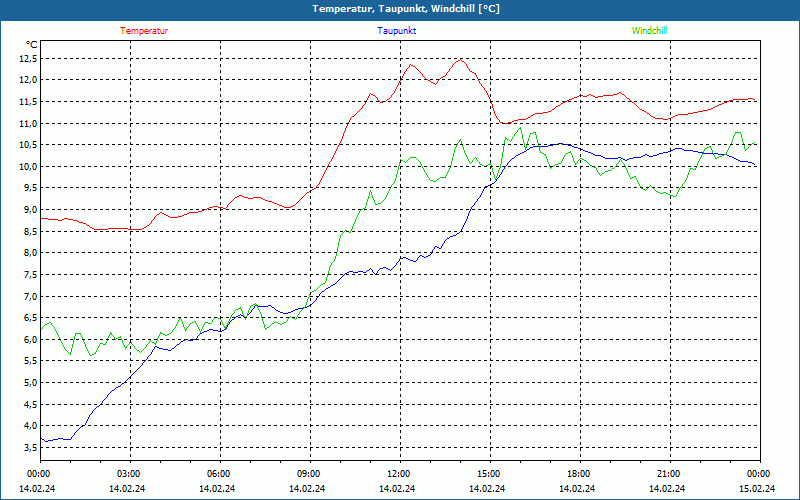Viewport: 800px width, 500px height.
Task: Click the 9,0 y-axis value
Action: click(x=31, y=210)
